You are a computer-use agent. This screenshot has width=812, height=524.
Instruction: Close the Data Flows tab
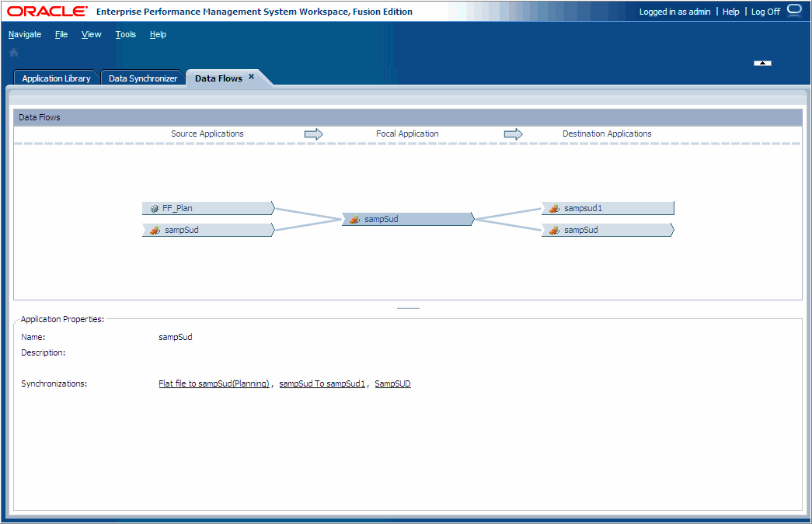point(251,77)
